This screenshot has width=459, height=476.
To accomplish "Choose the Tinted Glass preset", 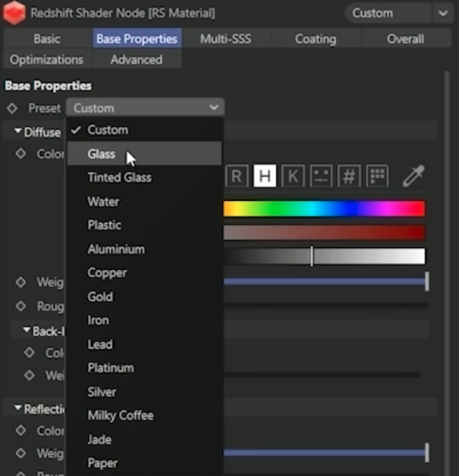I will tap(145, 178).
